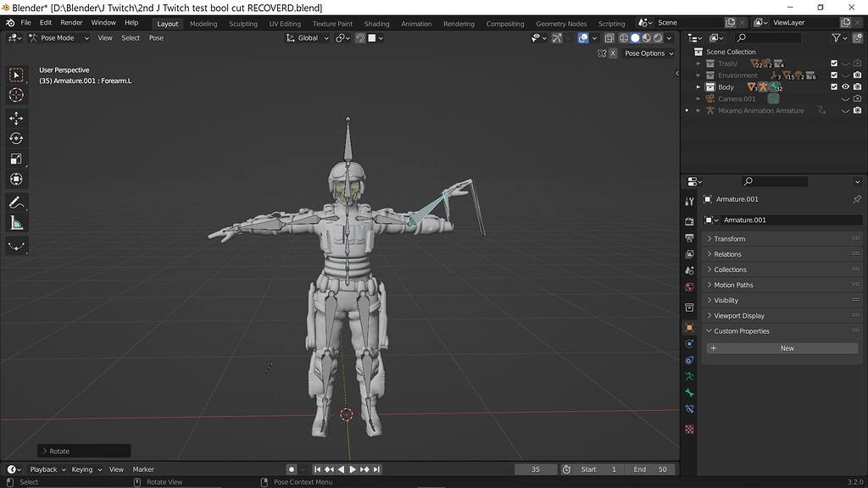Click the current frame field showing 35
This screenshot has width=868, height=488.
pyautogui.click(x=537, y=469)
